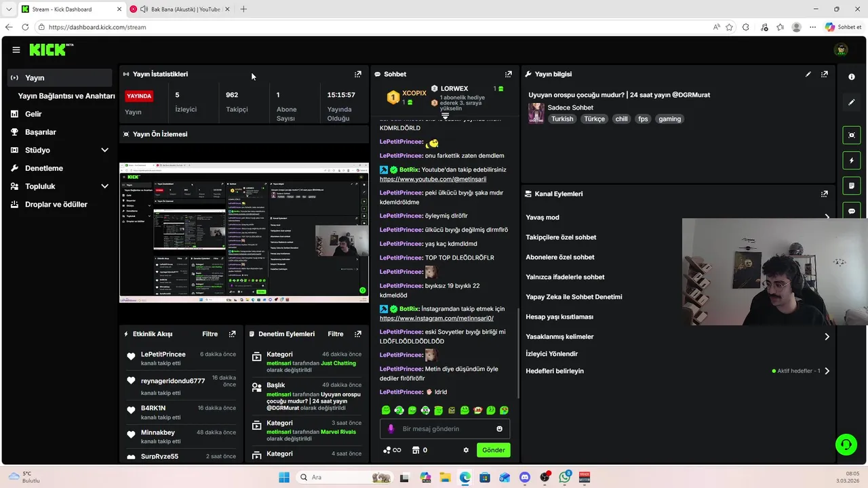Open chat settings gear icon
This screenshot has height=488, width=868.
[x=466, y=450]
